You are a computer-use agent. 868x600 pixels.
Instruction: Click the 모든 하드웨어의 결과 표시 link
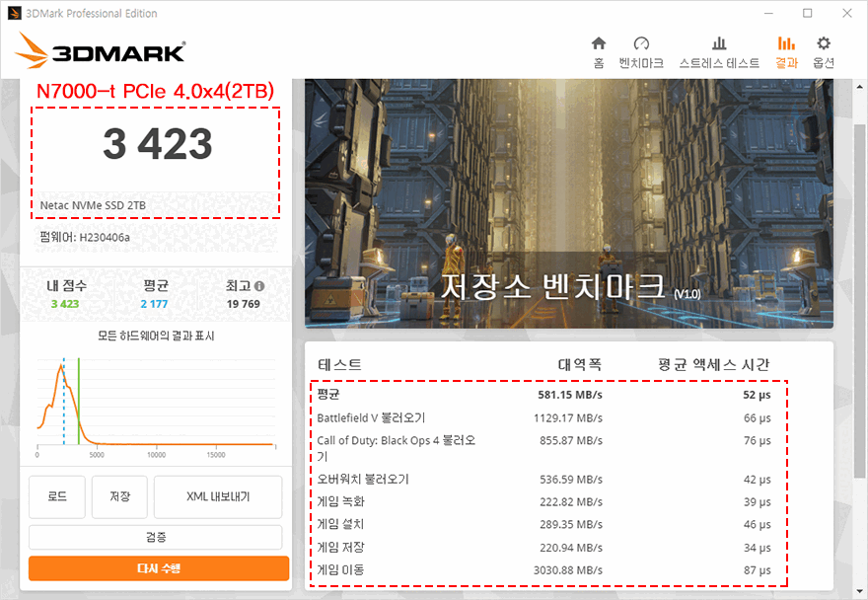(x=156, y=336)
